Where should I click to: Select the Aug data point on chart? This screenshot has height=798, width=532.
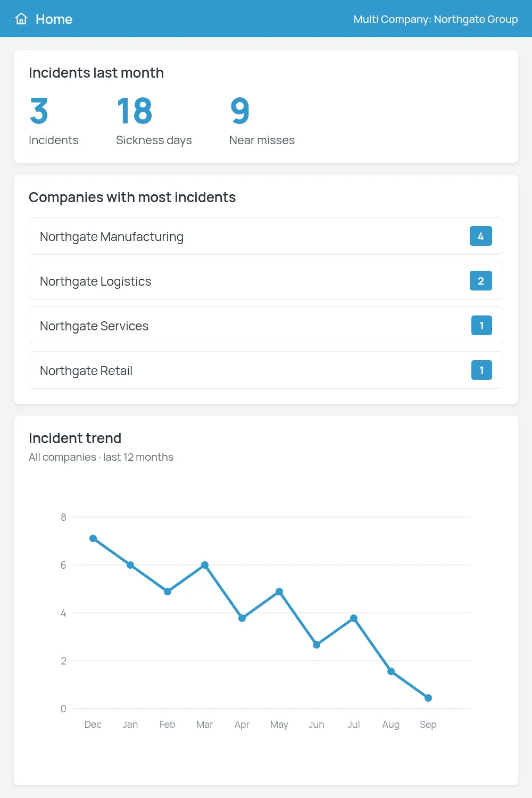391,671
